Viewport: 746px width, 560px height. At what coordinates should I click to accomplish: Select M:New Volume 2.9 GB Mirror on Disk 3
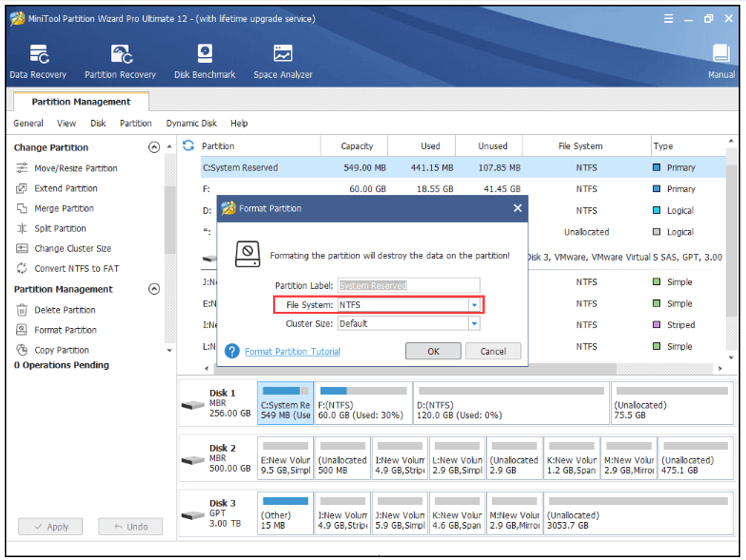click(x=514, y=513)
